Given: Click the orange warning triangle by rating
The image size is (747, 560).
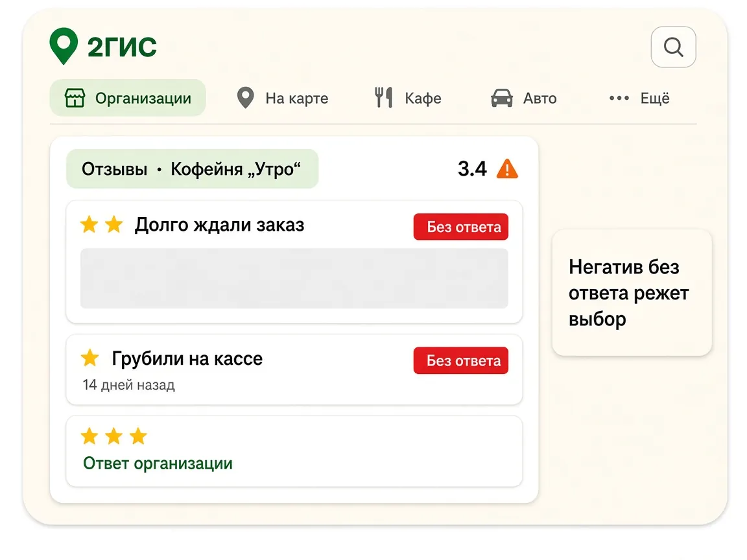Looking at the screenshot, I should tap(507, 169).
